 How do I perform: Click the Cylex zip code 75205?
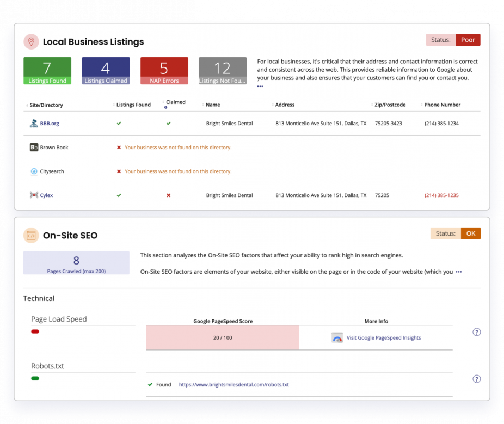pyautogui.click(x=382, y=195)
